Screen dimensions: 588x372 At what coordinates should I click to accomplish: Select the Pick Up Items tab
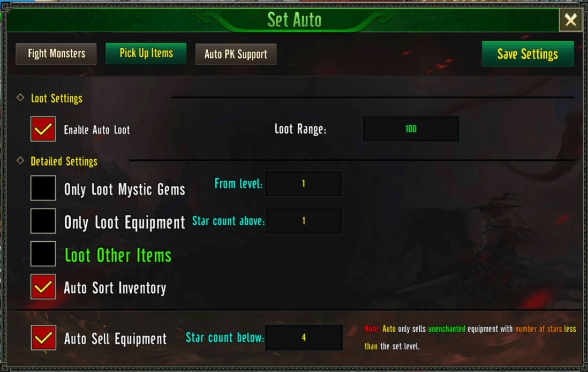point(146,53)
